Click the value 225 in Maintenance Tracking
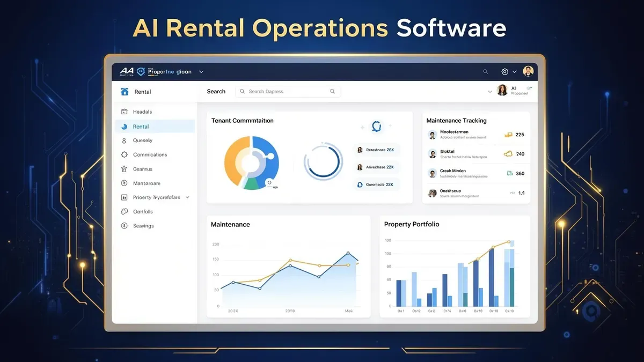 [519, 135]
